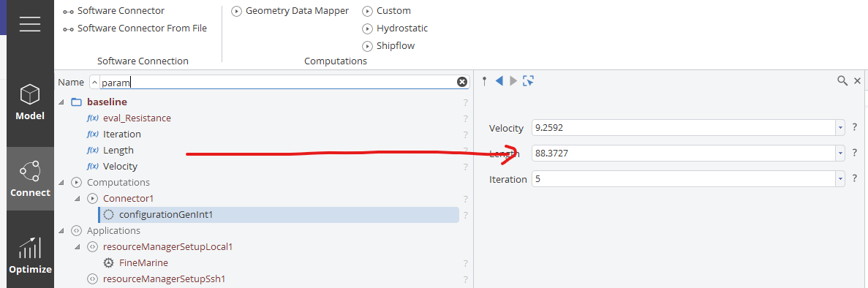Click the focus selection icon in editor
Image resolution: width=868 pixels, height=288 pixels.
click(x=528, y=81)
